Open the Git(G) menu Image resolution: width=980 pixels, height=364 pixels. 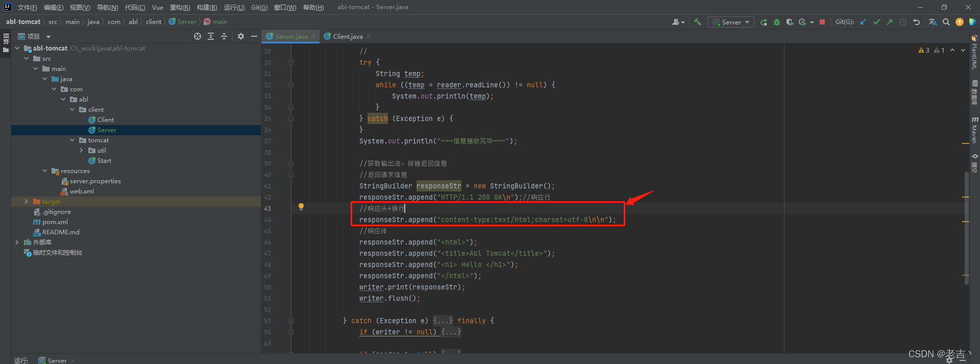[259, 7]
